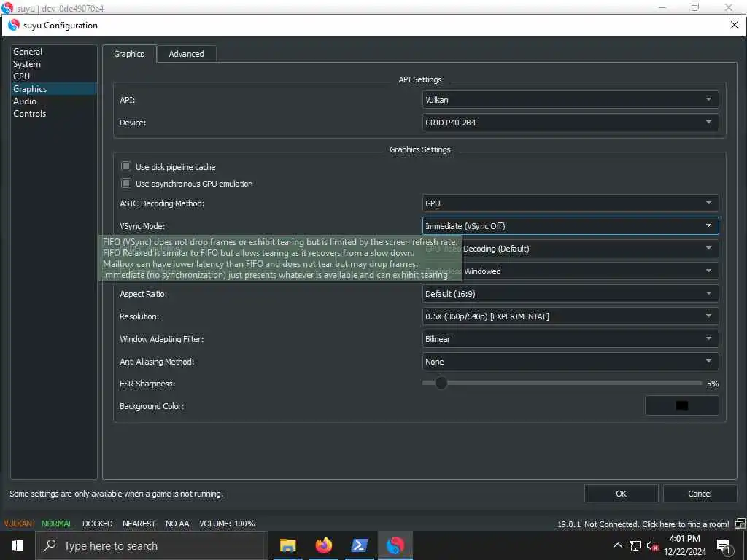Image resolution: width=747 pixels, height=560 pixels.
Task: Click the FSR Sharpness slider handle
Action: [x=441, y=383]
